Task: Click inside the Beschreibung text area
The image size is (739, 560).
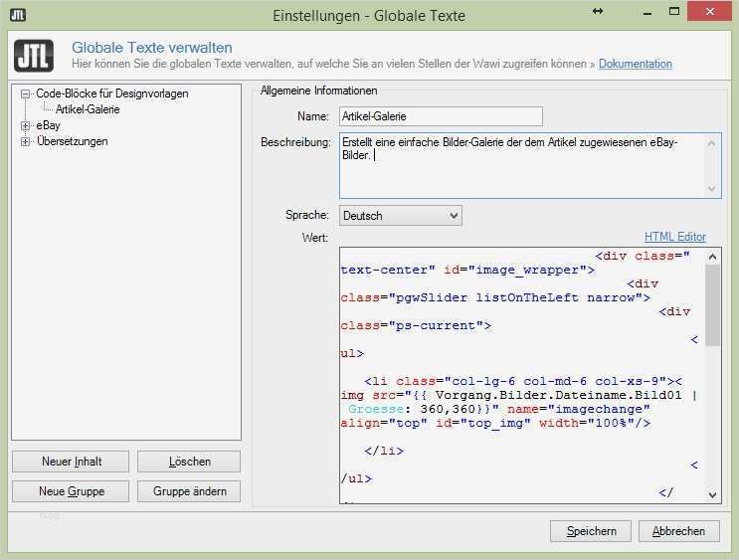Action: tap(522, 169)
